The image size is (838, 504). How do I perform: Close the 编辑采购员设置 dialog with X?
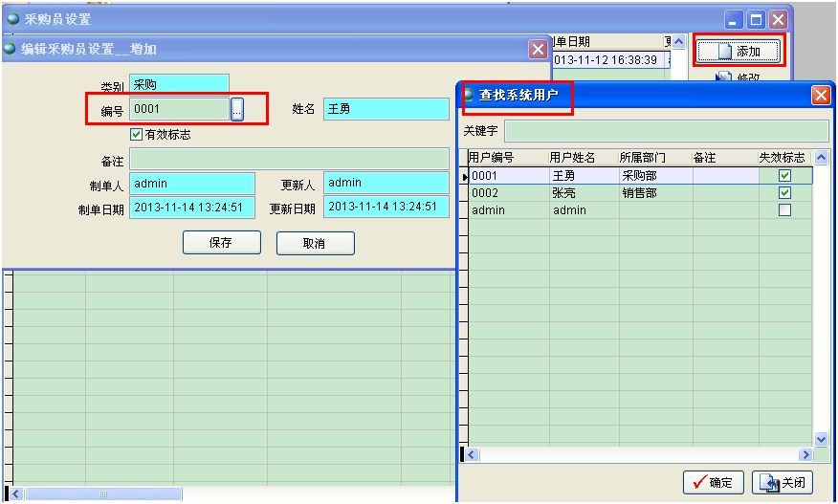pyautogui.click(x=539, y=49)
